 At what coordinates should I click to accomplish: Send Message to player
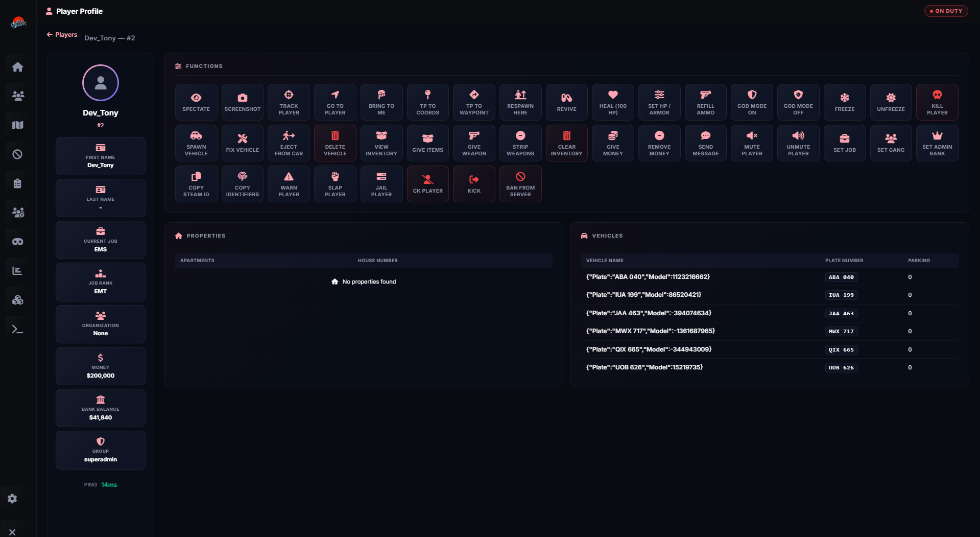coord(705,143)
